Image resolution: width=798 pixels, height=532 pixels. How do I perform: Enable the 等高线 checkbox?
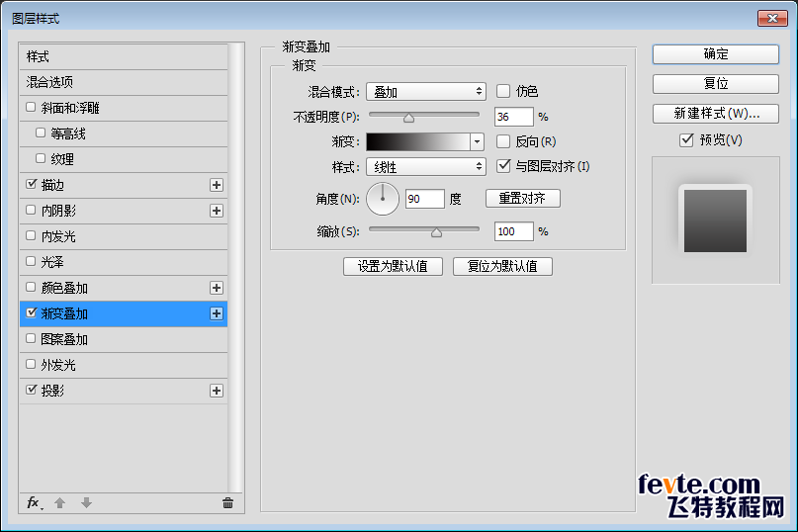tap(41, 133)
